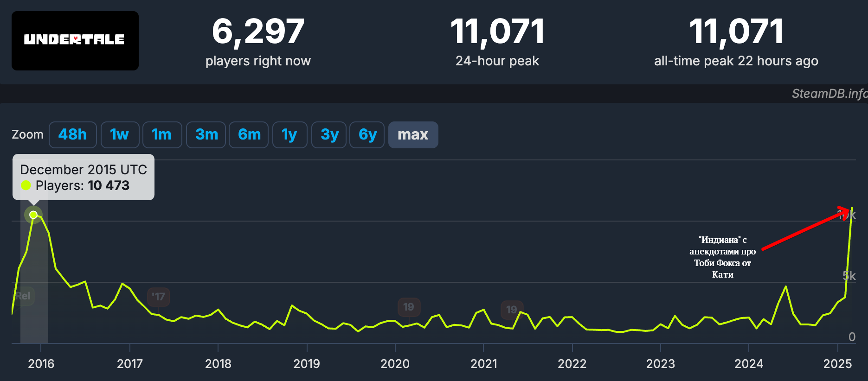Set chart zoom to 6m

coord(249,135)
